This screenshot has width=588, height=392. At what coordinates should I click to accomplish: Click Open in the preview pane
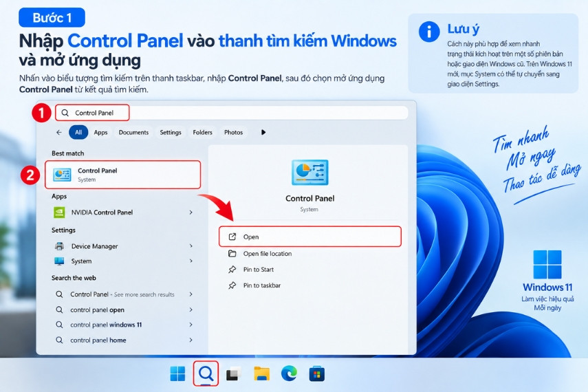coord(310,237)
